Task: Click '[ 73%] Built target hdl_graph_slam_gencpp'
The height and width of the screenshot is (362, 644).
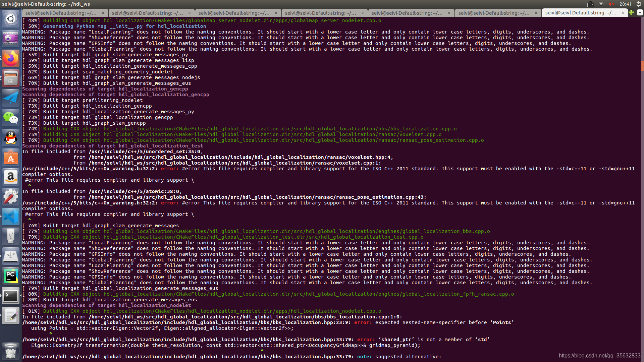Action: tap(84, 123)
